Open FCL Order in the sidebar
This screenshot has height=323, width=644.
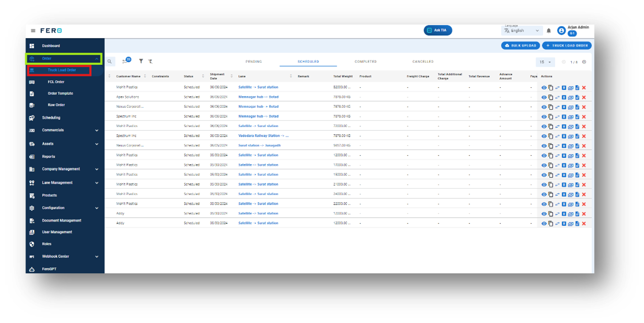[x=56, y=82]
